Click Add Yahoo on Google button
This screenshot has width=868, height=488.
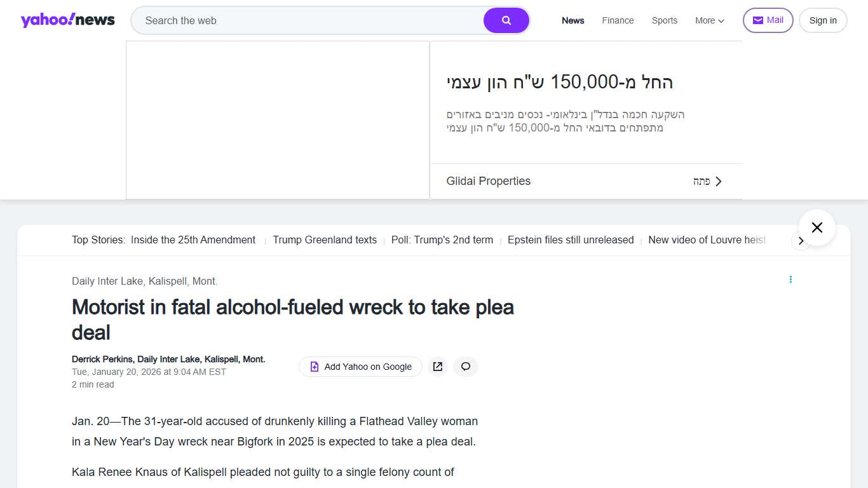(360, 367)
